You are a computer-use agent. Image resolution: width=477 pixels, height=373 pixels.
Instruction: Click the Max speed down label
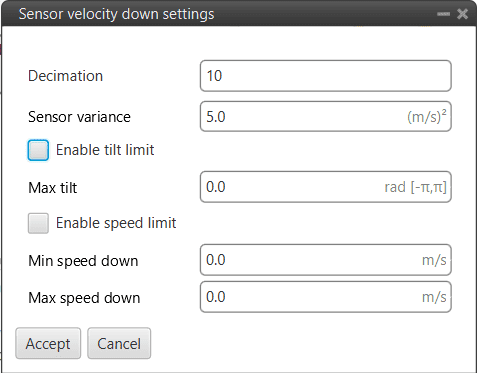coord(84,298)
